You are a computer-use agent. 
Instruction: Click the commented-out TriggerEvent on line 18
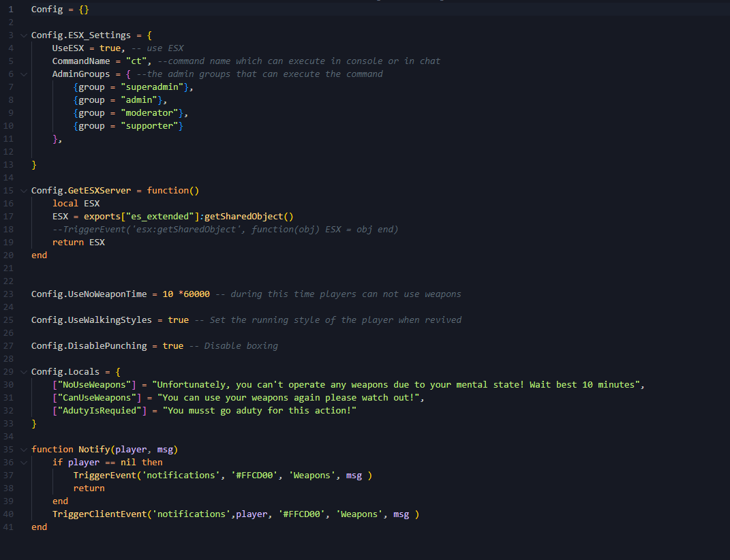(226, 229)
